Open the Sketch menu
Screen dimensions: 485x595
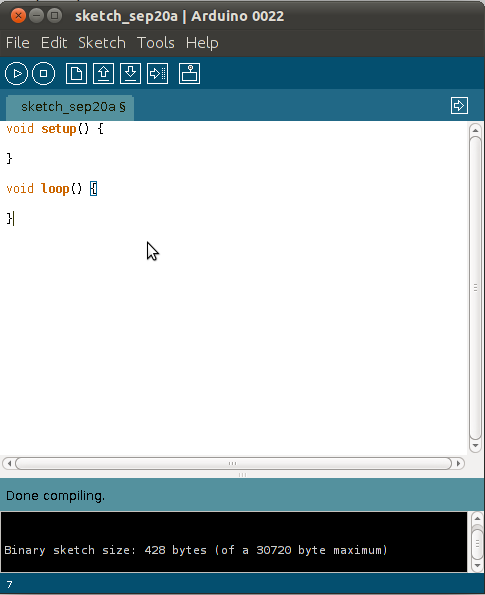coord(102,43)
